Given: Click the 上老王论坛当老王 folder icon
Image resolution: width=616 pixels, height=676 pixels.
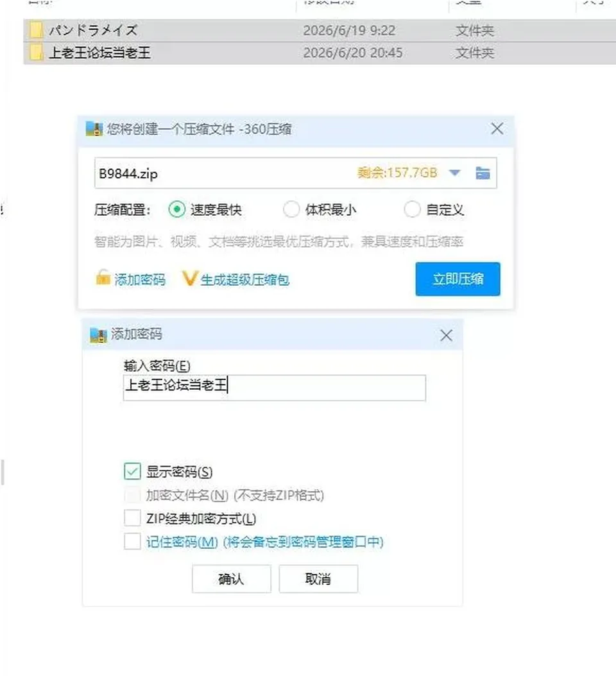Looking at the screenshot, I should [x=36, y=53].
